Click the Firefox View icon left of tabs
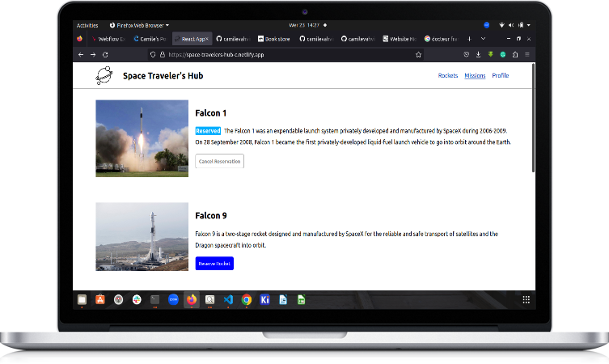The width and height of the screenshot is (609, 364). click(x=79, y=39)
